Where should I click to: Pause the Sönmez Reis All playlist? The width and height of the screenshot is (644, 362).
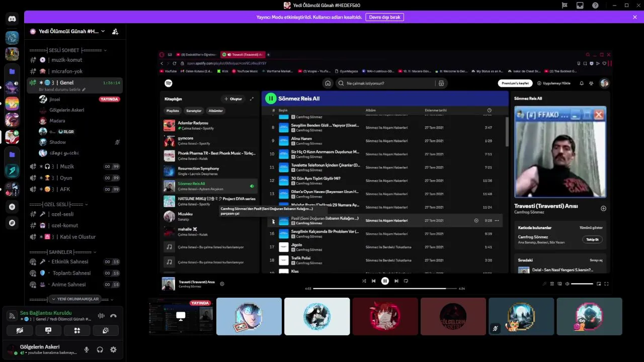[x=271, y=99]
